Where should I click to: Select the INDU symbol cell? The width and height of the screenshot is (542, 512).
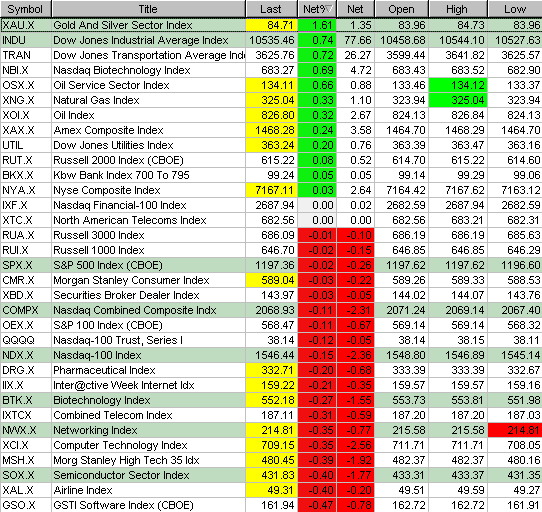(26, 40)
